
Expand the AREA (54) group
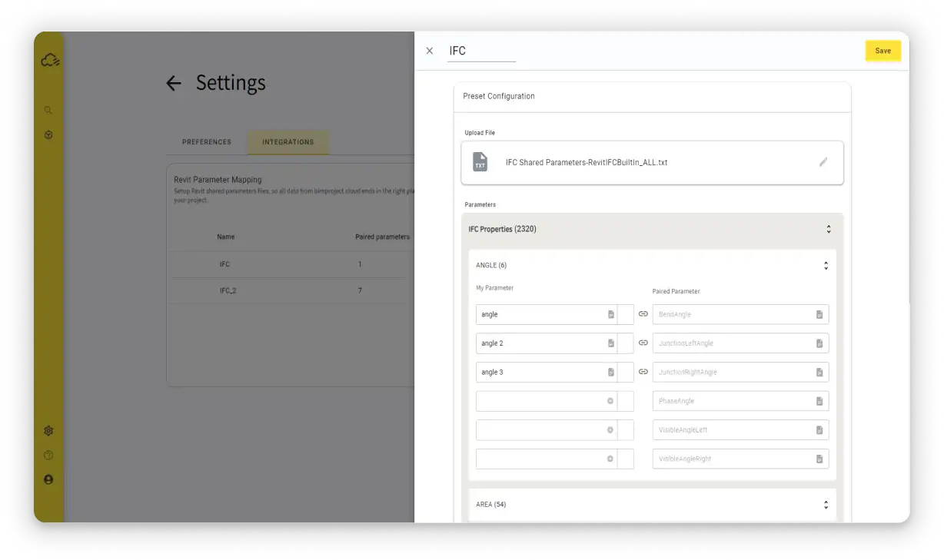click(x=826, y=505)
